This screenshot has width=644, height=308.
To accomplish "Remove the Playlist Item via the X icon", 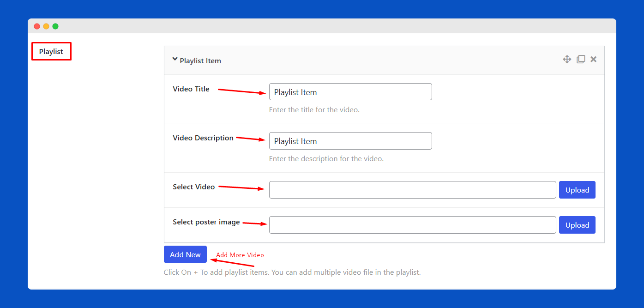I will 593,59.
